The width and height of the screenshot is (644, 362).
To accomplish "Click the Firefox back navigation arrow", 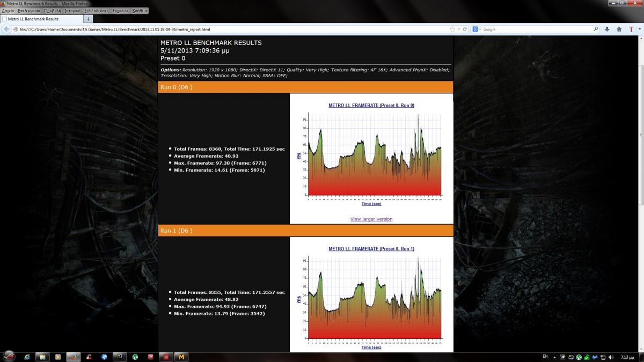I will (7, 29).
